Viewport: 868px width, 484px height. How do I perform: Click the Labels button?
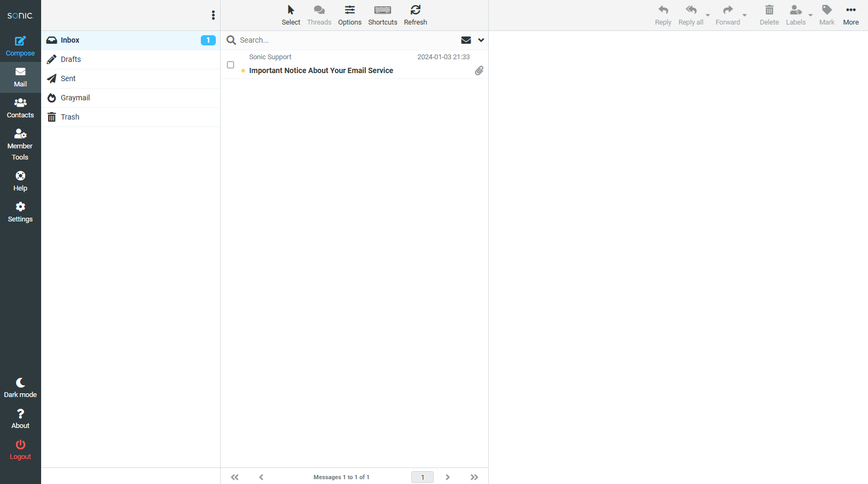[x=796, y=15]
